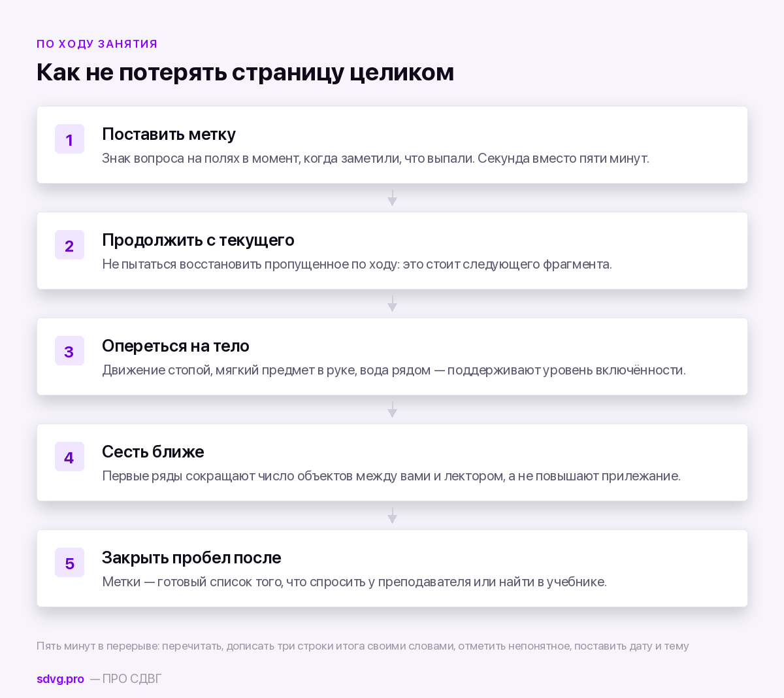Click description starting 'Не пытаться восстановить'
This screenshot has width=784, height=698.
point(357,264)
